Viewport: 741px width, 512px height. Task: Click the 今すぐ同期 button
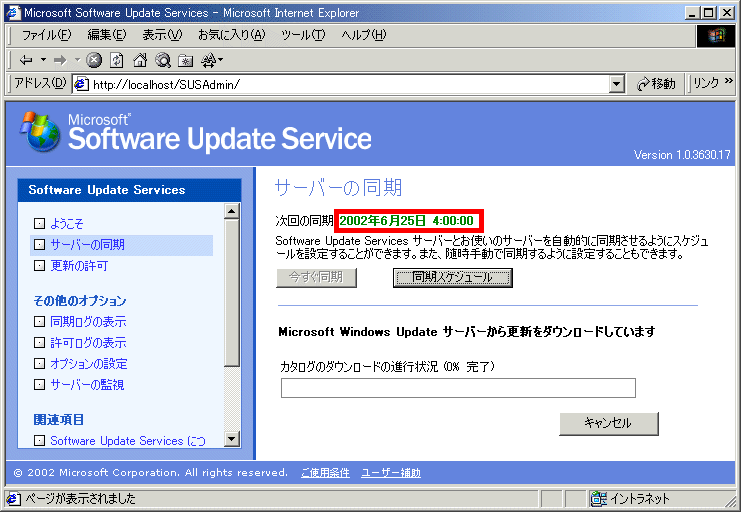(316, 278)
